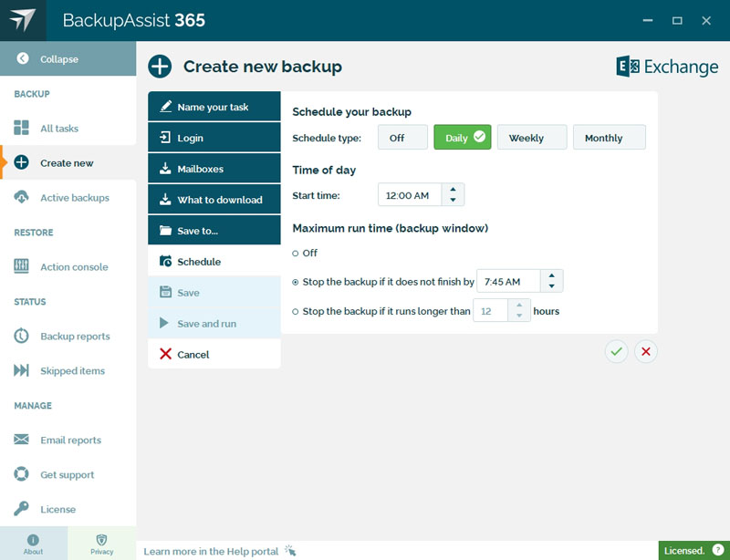Select the Off radio for maximum run time
This screenshot has height=560, width=730.
(x=295, y=254)
